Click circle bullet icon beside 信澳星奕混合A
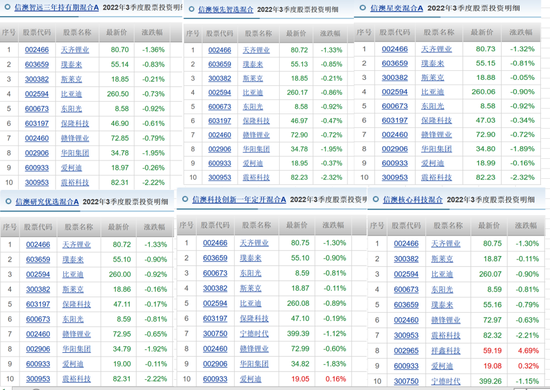This screenshot has width=550, height=390. (363, 7)
